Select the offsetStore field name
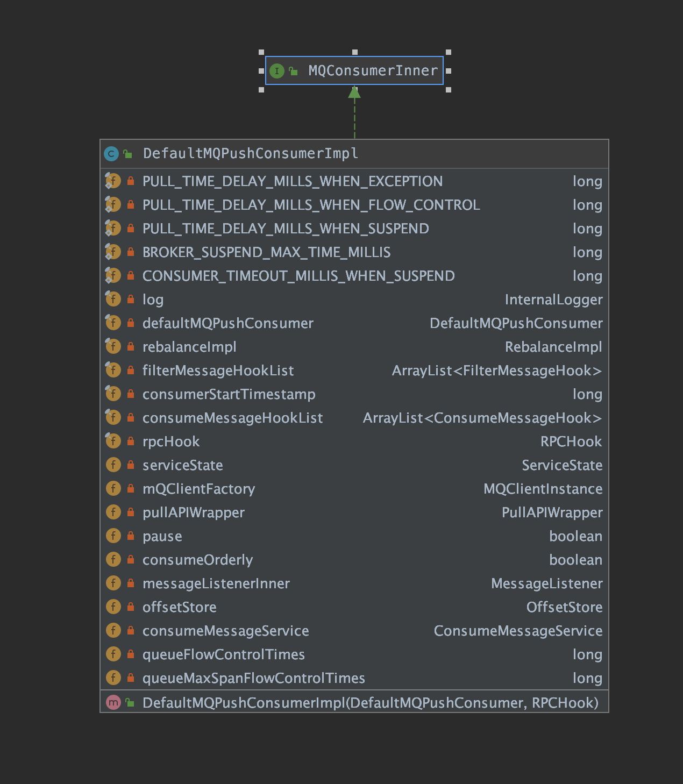Screen dimensions: 683x784 pos(180,607)
